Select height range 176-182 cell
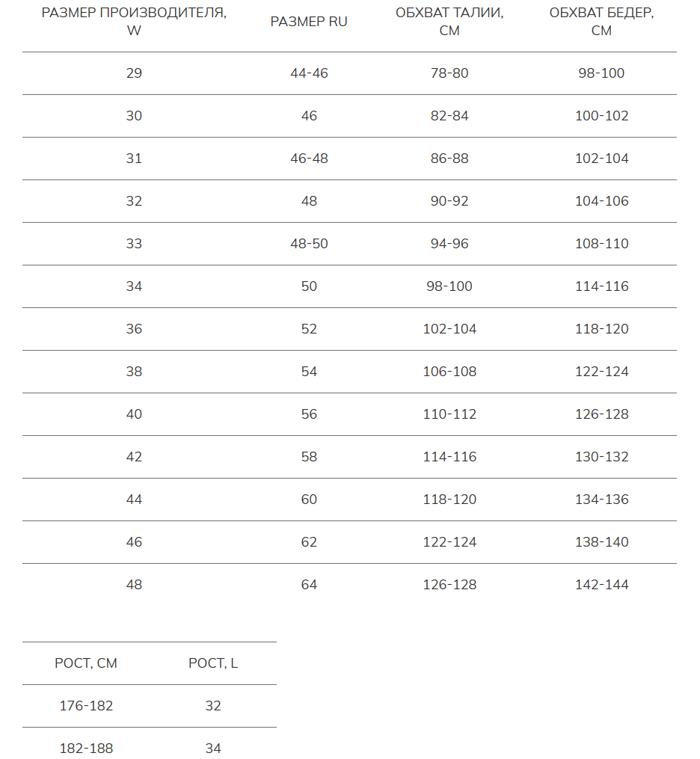700x759 pixels. (86, 706)
